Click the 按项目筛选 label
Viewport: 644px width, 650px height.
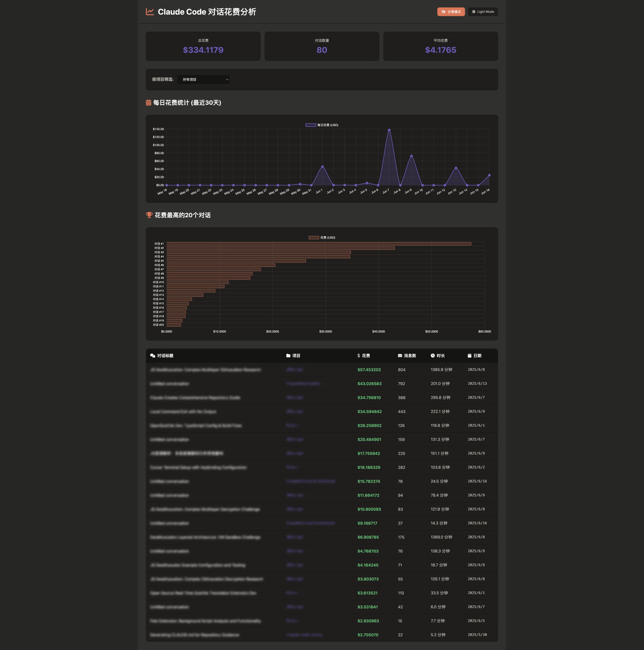click(x=163, y=79)
